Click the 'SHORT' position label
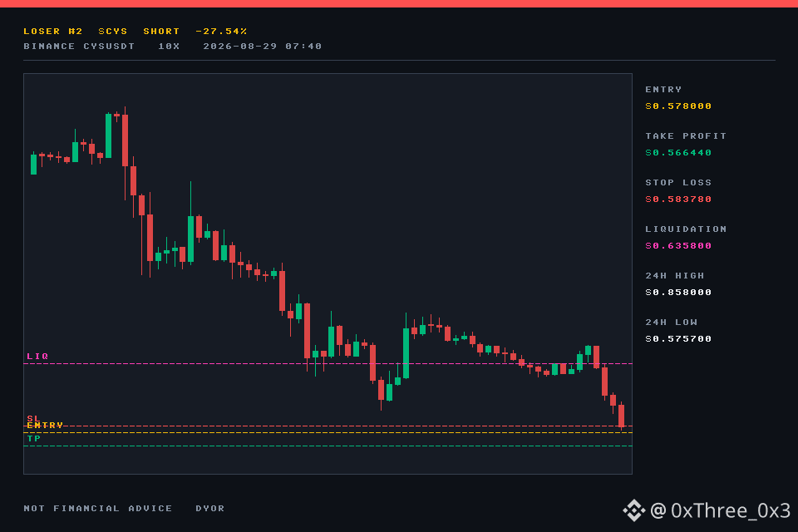 pyautogui.click(x=161, y=31)
